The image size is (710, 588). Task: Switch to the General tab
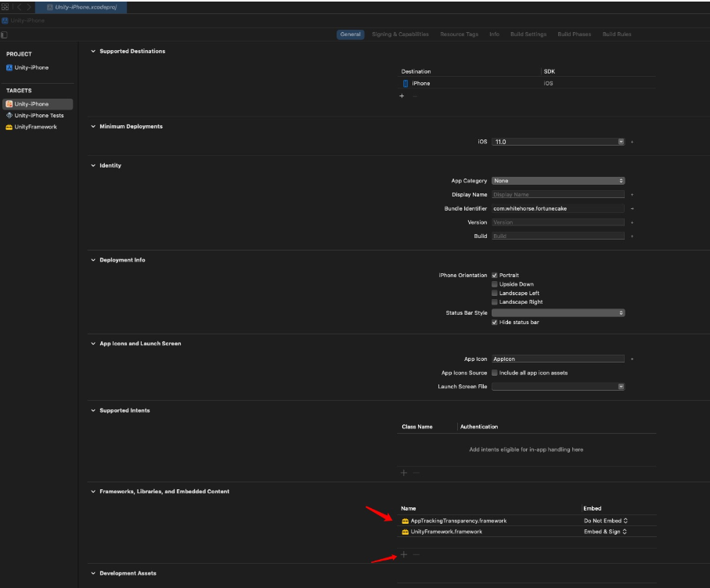coord(351,34)
